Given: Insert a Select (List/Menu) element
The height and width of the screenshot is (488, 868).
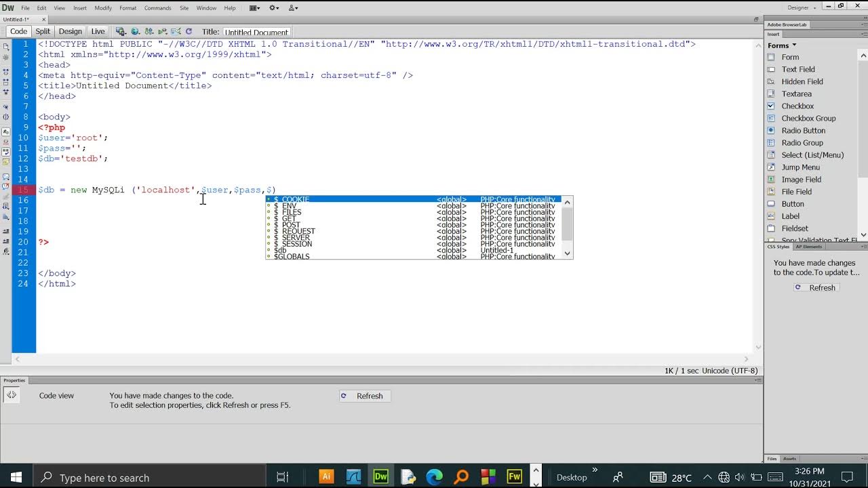Looking at the screenshot, I should pos(812,155).
